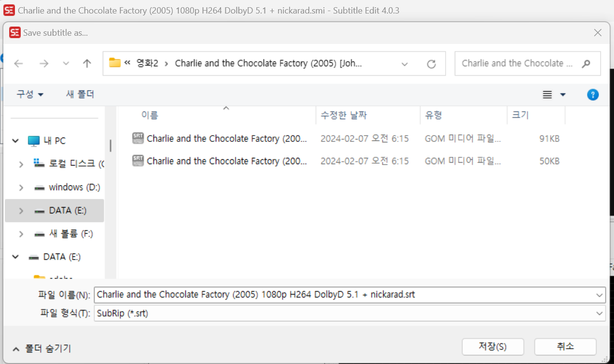This screenshot has height=364, width=614.
Task: Click the navigation pane scrollbar
Action: [111, 145]
